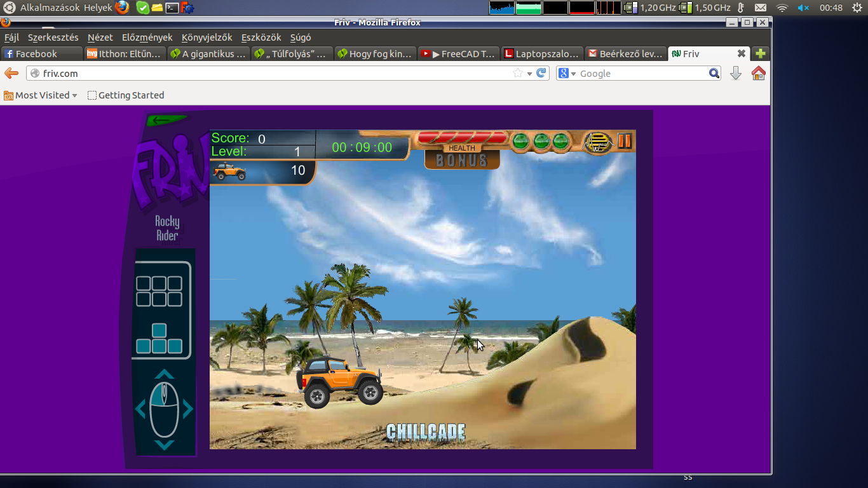The width and height of the screenshot is (868, 488).
Task: Switch to the A gigantikus tab
Action: coord(208,54)
